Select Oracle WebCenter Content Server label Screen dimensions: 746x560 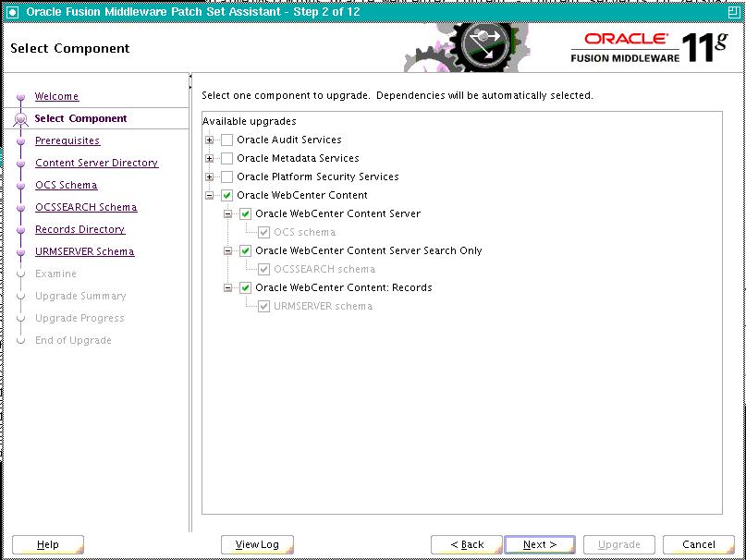(x=337, y=214)
